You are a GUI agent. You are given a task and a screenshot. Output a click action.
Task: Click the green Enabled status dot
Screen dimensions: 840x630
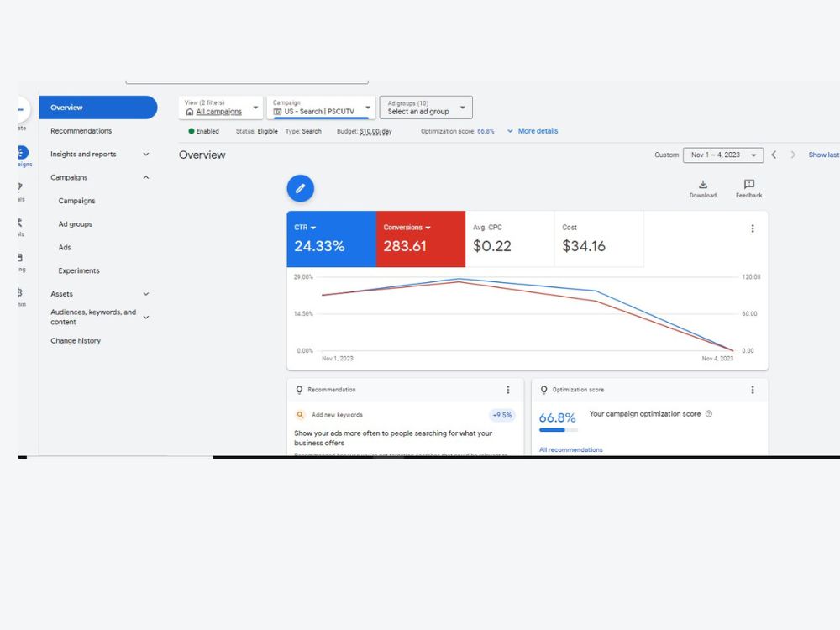pos(192,131)
